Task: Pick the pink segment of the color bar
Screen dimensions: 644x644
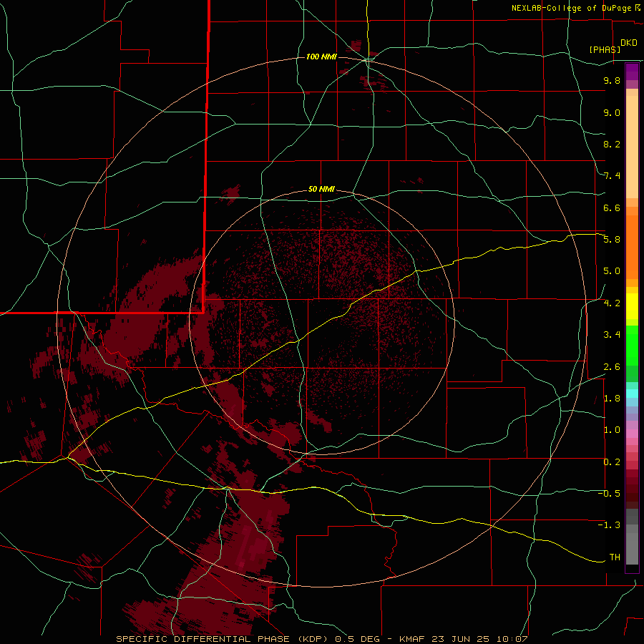Action: coord(632,434)
